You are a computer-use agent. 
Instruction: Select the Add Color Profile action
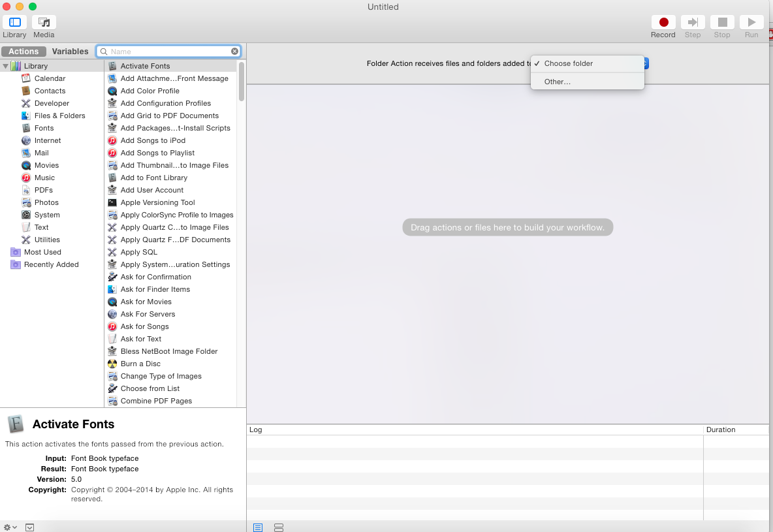pyautogui.click(x=170, y=91)
